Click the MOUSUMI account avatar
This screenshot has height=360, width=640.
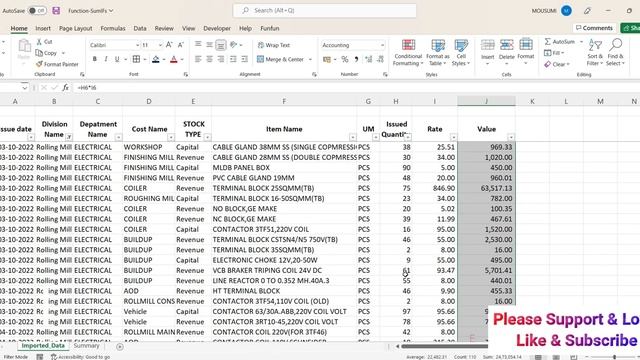[x=566, y=11]
